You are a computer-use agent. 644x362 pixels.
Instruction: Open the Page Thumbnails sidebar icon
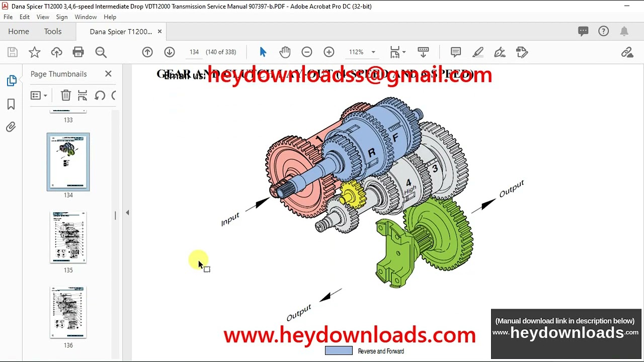11,80
